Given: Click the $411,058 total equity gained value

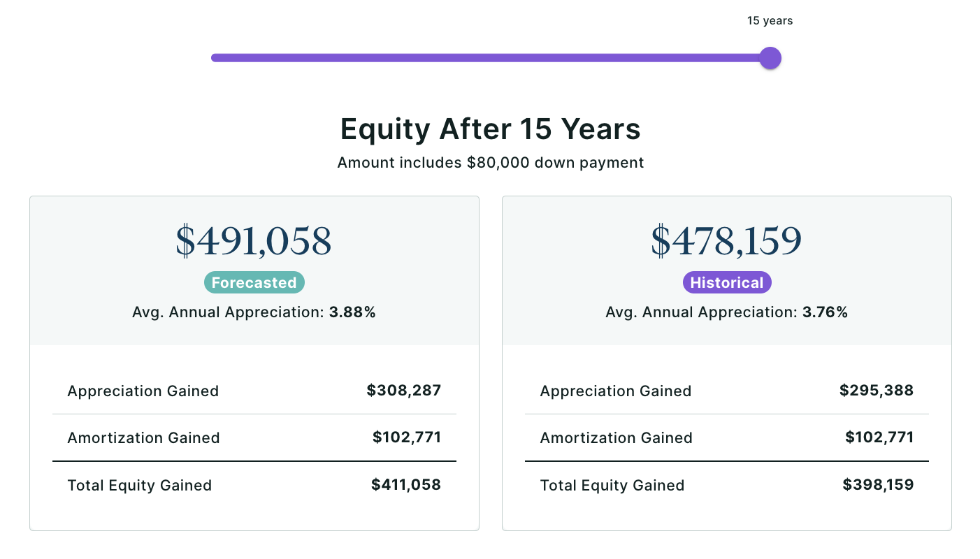Looking at the screenshot, I should 406,484.
